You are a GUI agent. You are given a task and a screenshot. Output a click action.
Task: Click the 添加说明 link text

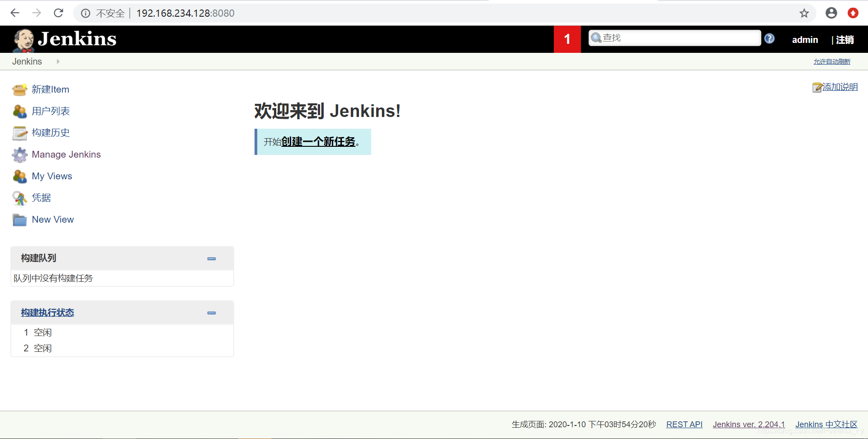tap(840, 87)
